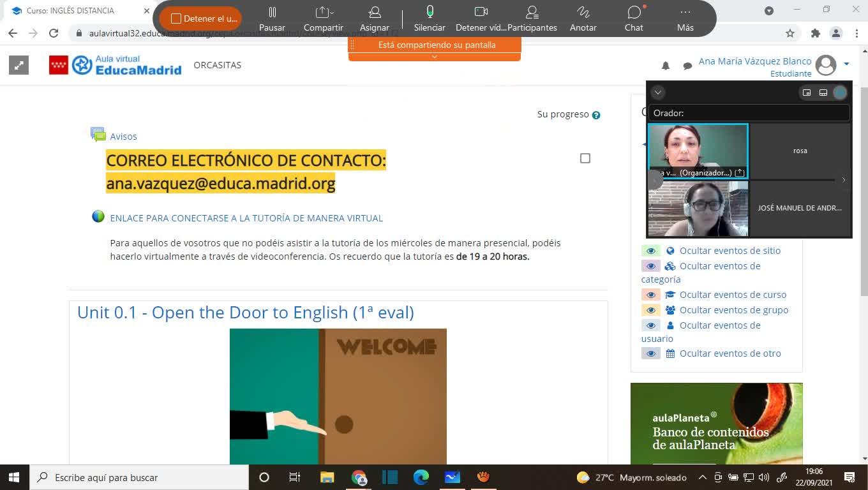Open Task View on taskbar

(x=295, y=477)
